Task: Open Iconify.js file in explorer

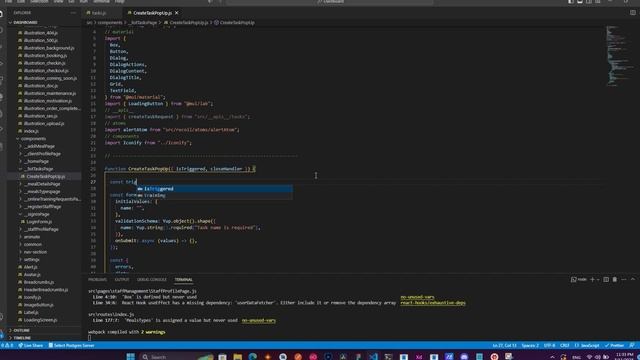Action: click(32, 298)
